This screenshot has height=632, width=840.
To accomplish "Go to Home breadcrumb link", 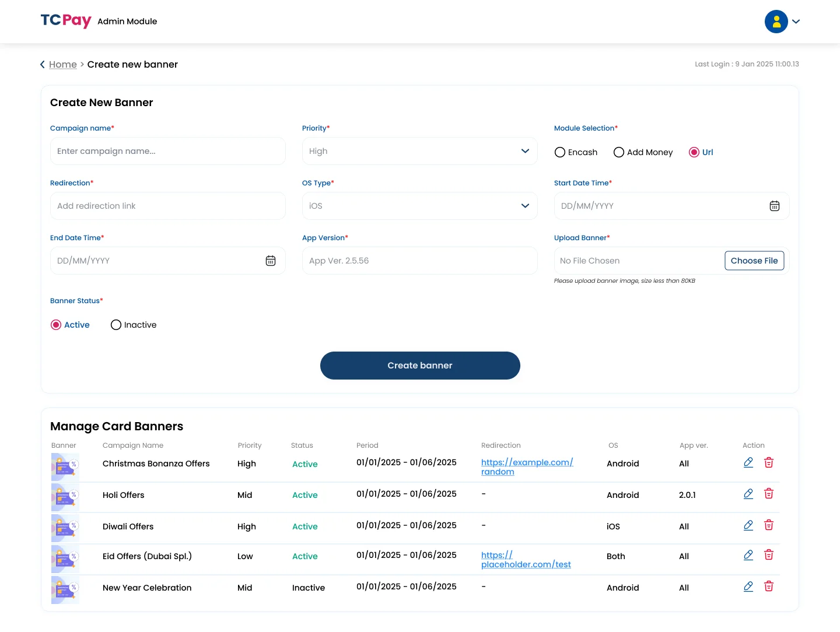I will click(x=63, y=64).
